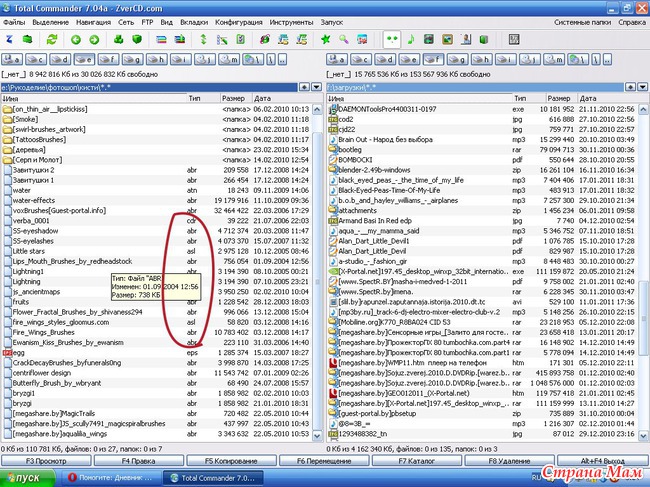Sort left panel by Имя column
Viewport: 650px width, 487px height.
[93, 99]
